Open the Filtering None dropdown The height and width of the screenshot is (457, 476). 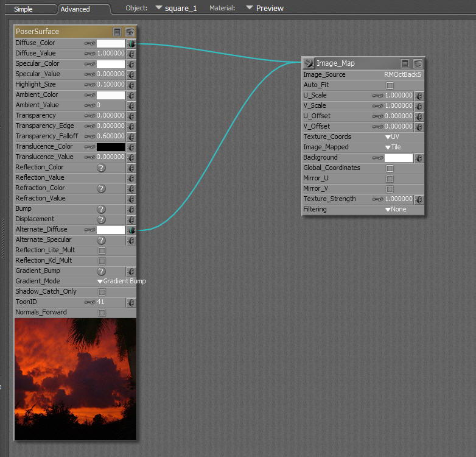[x=395, y=210]
